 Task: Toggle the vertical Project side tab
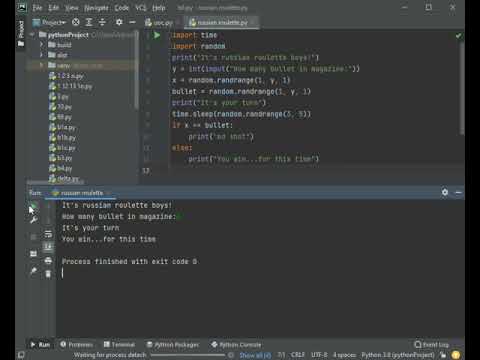click(21, 33)
